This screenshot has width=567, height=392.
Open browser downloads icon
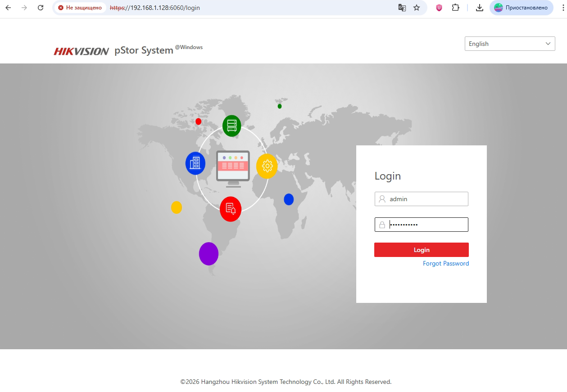(x=480, y=8)
